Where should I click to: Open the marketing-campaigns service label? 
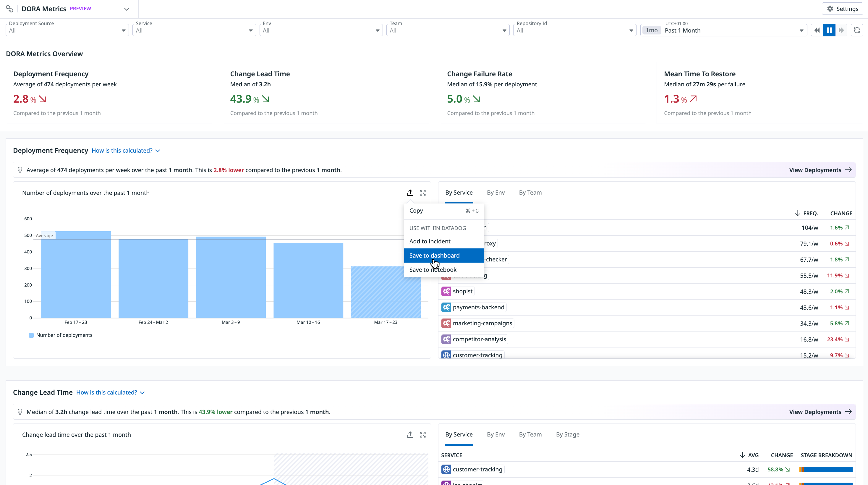pyautogui.click(x=482, y=323)
